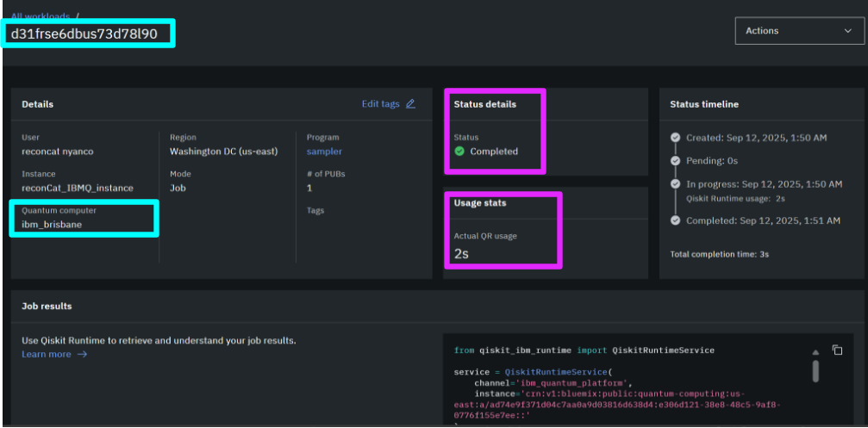Click the code block scrollbar thumb
Image resolution: width=868 pixels, height=428 pixels.
coord(815,371)
